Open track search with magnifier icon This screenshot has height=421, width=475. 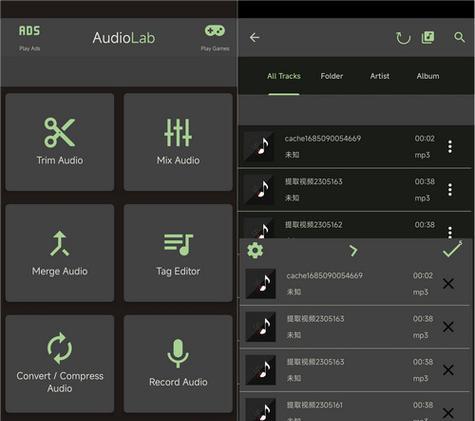(459, 37)
